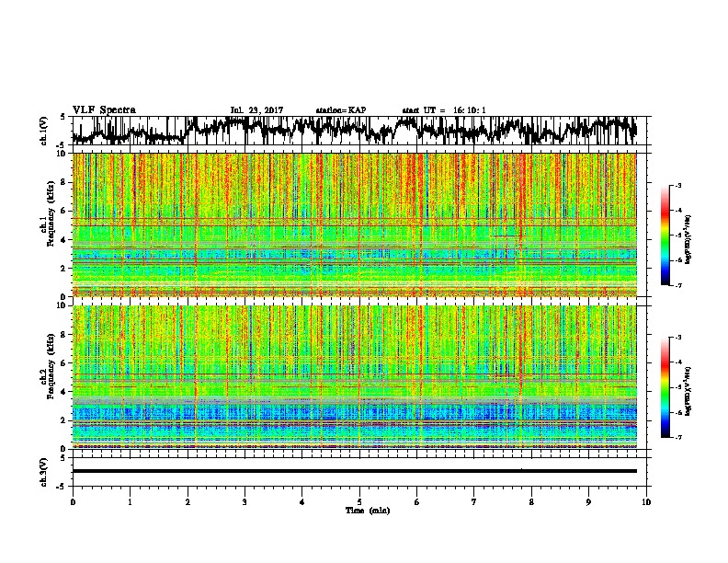Click time axis tick label "5"

pos(359,502)
